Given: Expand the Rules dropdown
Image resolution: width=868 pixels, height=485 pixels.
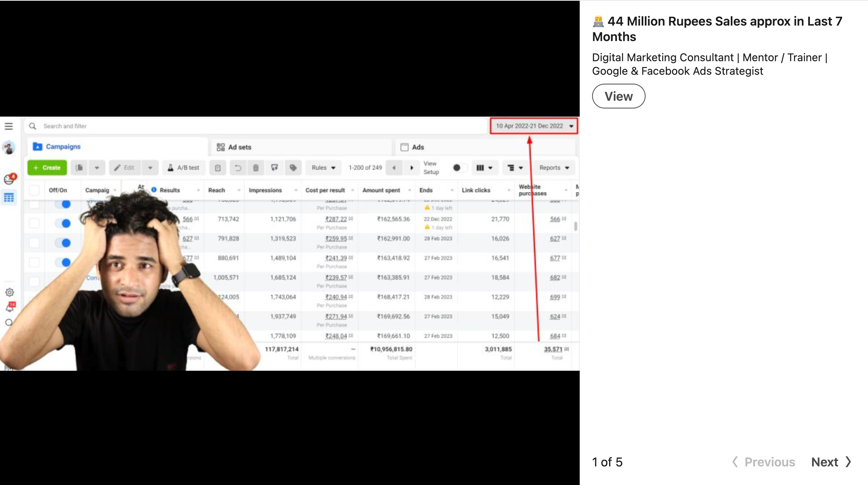Looking at the screenshot, I should (323, 168).
